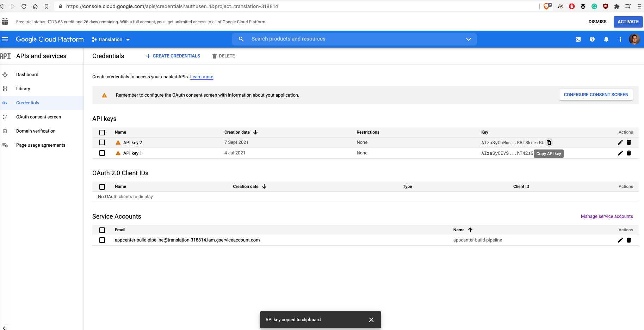The image size is (644, 330).
Task: Open the Learn more link
Action: pos(202,77)
